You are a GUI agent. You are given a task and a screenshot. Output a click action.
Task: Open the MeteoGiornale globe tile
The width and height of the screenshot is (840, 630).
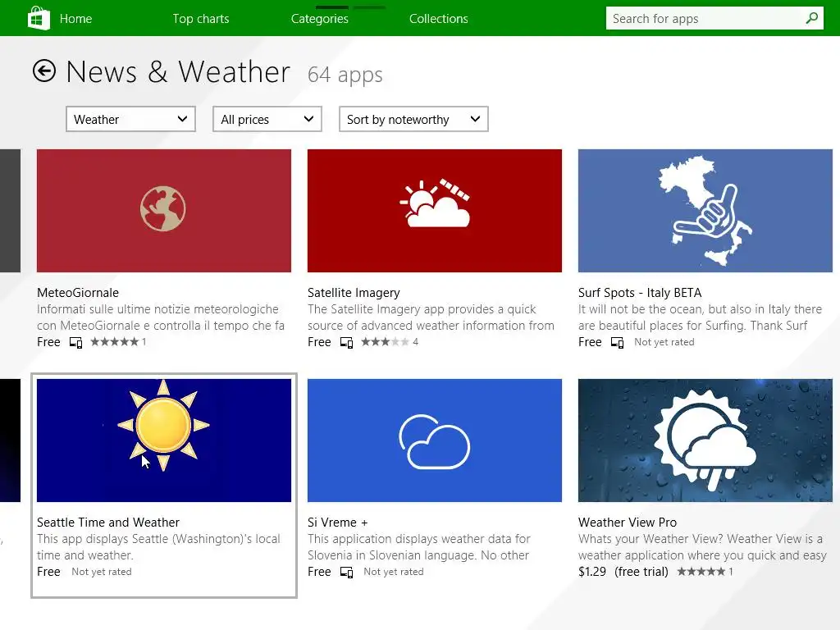[x=164, y=211]
